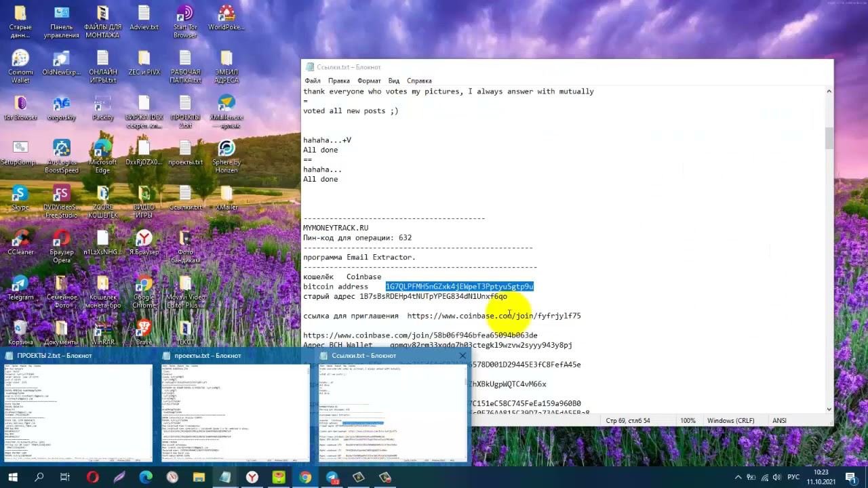
Task: Open Movavi Video Editor Plus shortcut
Action: 185,291
